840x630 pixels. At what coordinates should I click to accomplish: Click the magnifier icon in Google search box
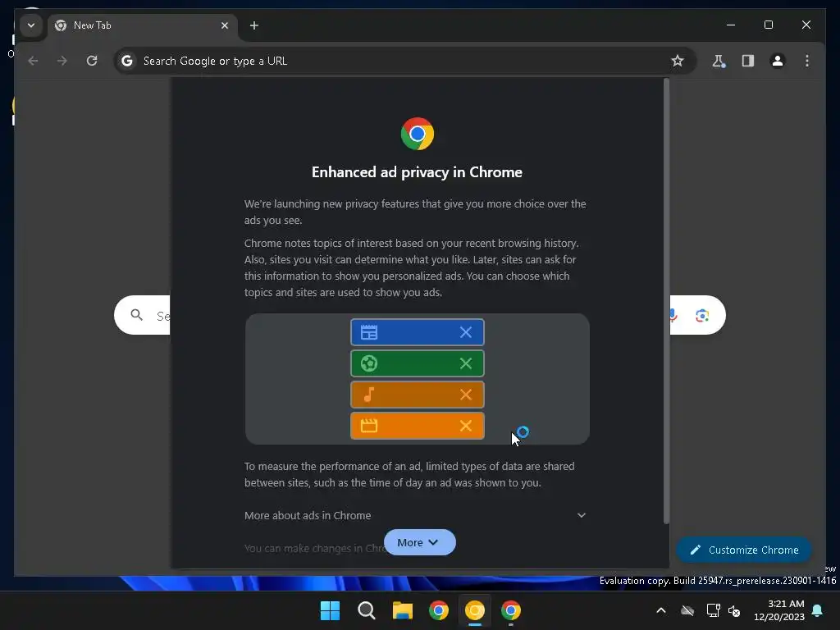pyautogui.click(x=137, y=315)
